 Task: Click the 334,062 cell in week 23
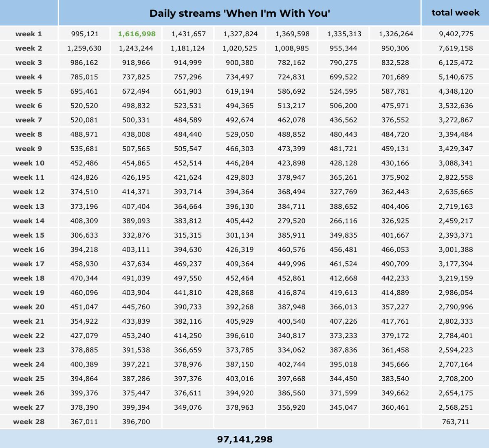pyautogui.click(x=291, y=350)
